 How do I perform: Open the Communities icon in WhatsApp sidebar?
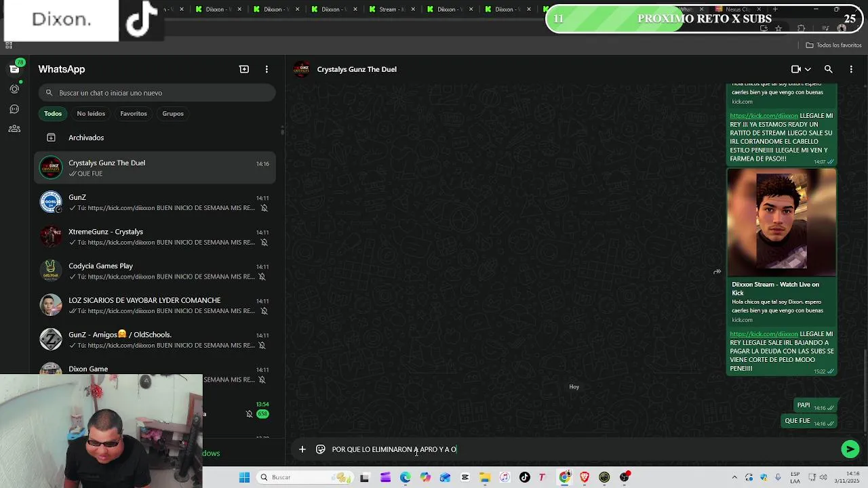click(14, 128)
